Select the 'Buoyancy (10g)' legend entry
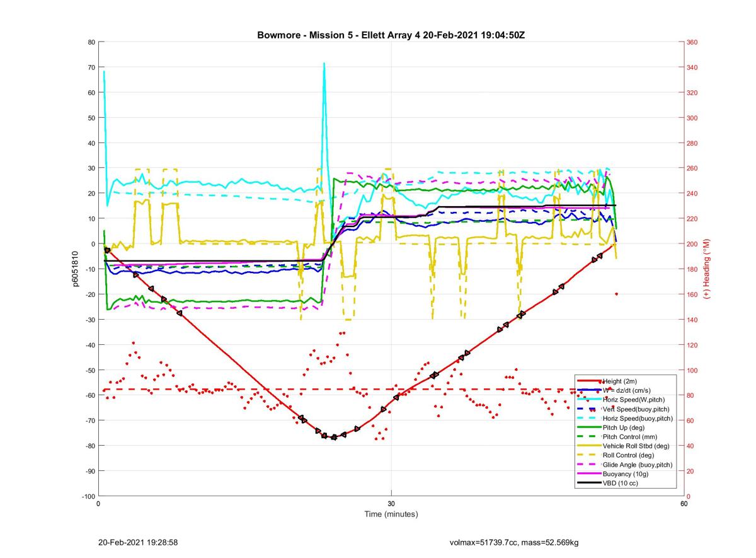The height and width of the screenshot is (558, 756). point(626,474)
